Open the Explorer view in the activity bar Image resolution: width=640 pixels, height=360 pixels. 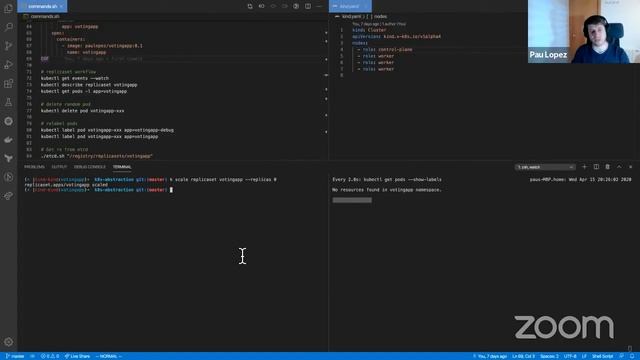click(8, 8)
